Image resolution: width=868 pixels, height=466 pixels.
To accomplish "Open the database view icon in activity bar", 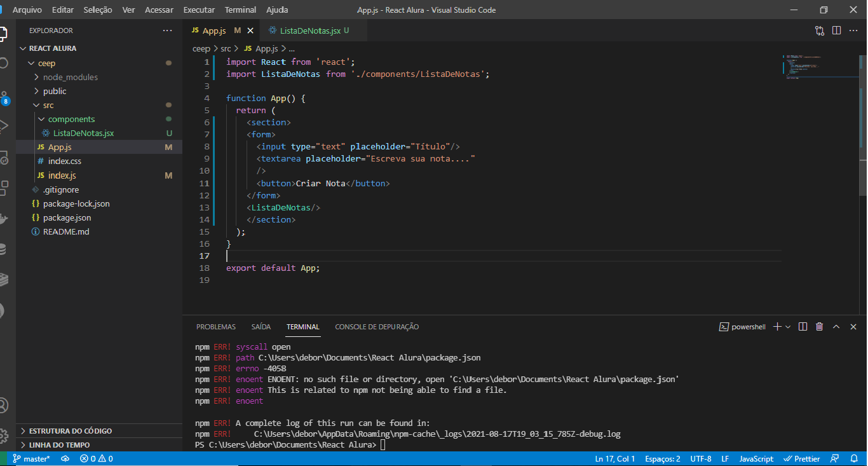I will click(x=3, y=249).
